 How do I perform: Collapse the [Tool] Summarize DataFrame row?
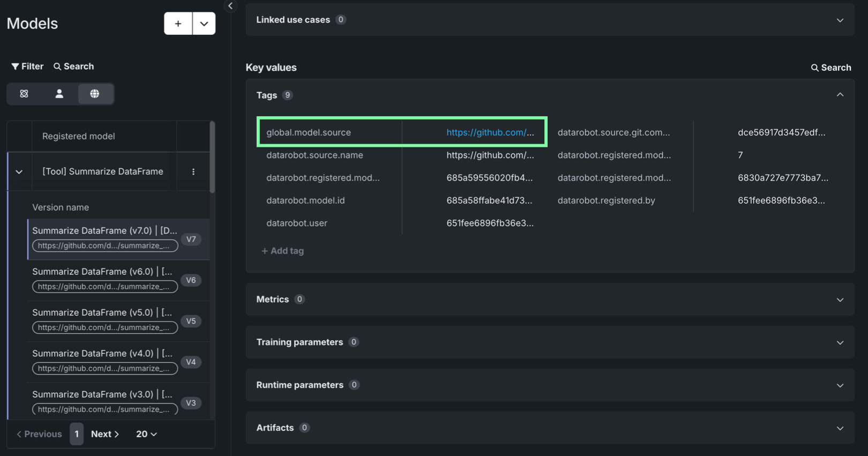(x=19, y=172)
